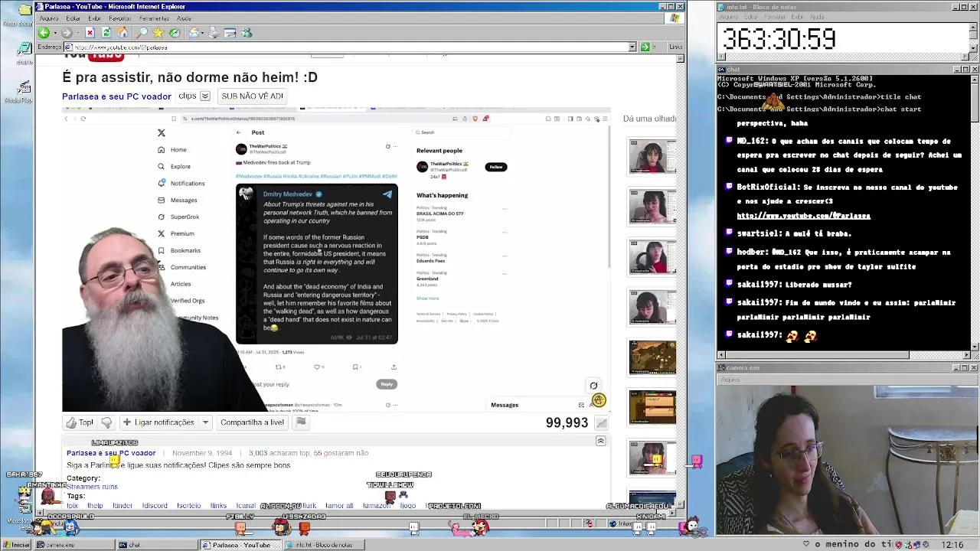Image resolution: width=980 pixels, height=551 pixels.
Task: Open the Home page icon
Action: tap(122, 33)
